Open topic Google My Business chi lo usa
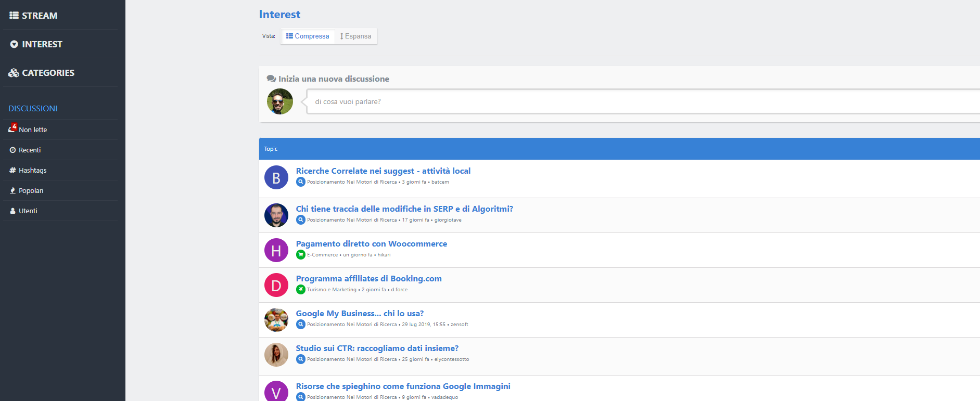 pos(360,313)
